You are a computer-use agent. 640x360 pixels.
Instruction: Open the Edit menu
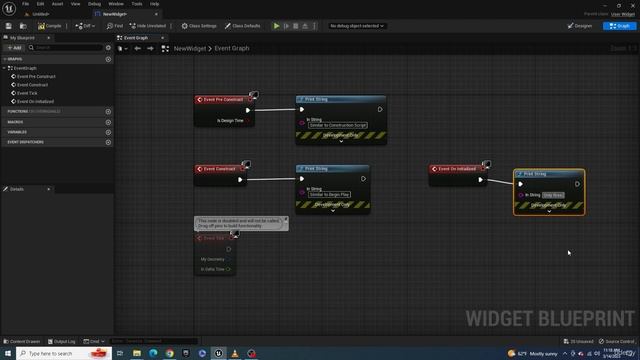click(x=40, y=4)
